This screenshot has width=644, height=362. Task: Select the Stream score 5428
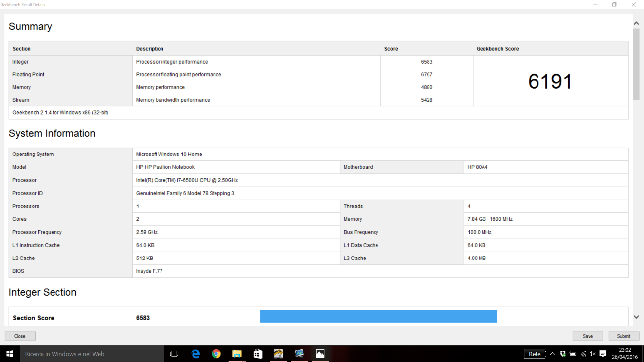tap(427, 100)
